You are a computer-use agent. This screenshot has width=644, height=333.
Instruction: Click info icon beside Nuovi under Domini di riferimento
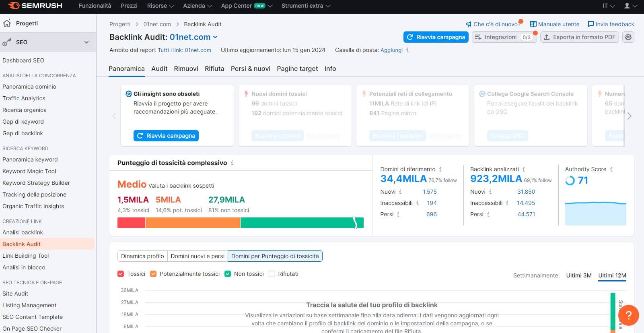(x=400, y=192)
